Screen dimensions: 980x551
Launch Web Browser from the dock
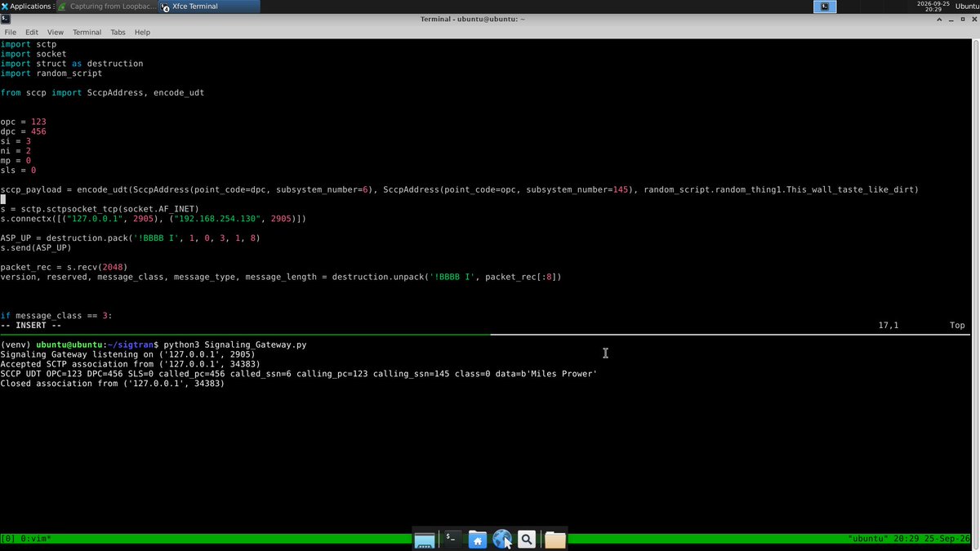point(502,540)
